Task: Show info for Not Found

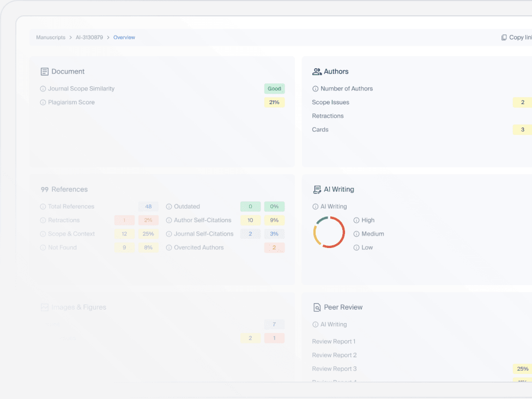Action: 43,247
